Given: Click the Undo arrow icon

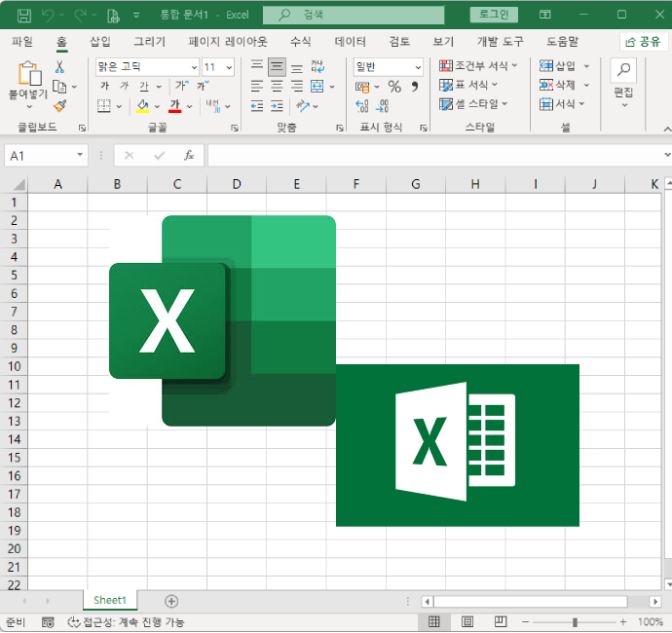Looking at the screenshot, I should coord(48,16).
